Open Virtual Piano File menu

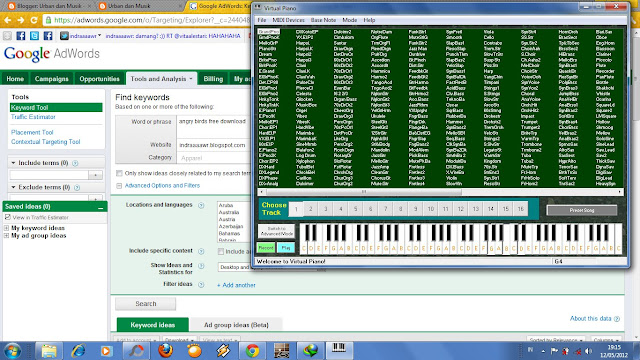tap(262, 20)
